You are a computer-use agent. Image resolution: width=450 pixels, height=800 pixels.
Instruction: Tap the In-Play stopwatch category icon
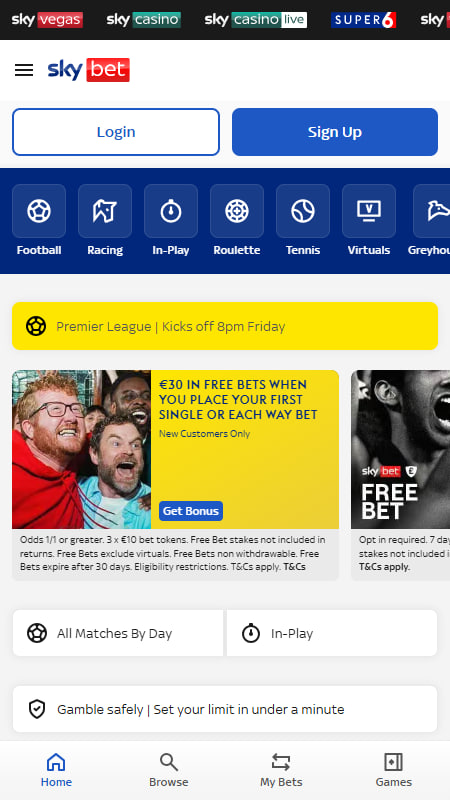(x=171, y=211)
